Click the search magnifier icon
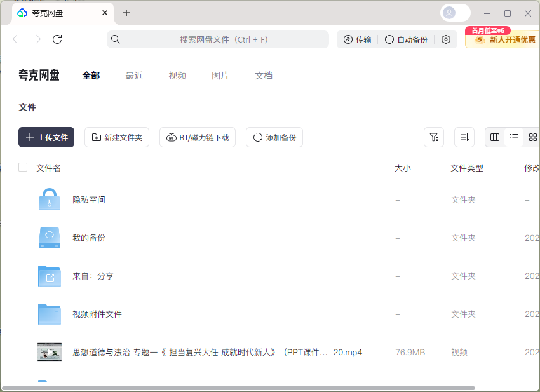Viewport: 540px width, 392px height. 115,39
